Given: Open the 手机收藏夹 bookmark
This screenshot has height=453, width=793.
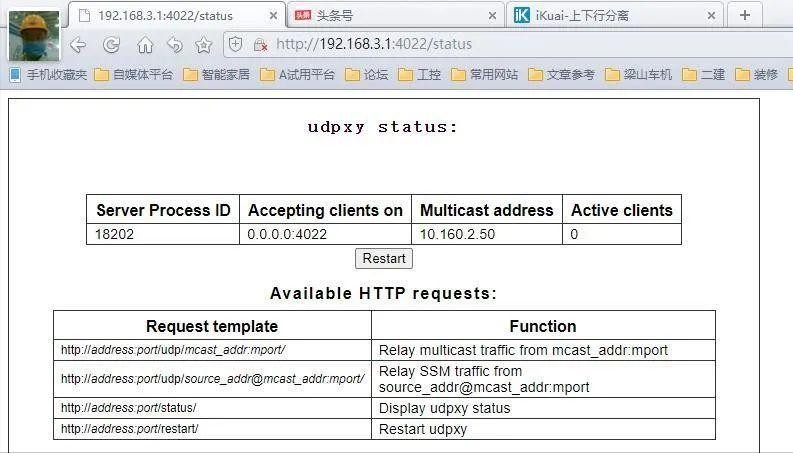Looking at the screenshot, I should click(x=48, y=75).
